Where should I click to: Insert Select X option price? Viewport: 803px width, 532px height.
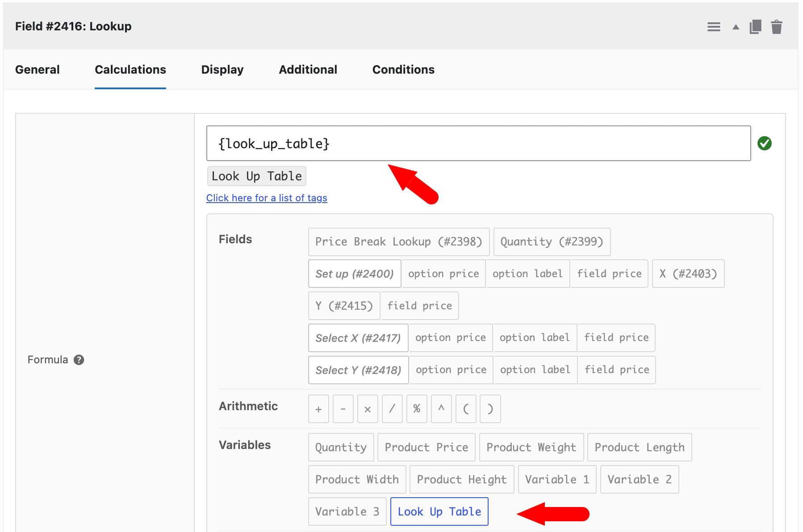tap(451, 338)
